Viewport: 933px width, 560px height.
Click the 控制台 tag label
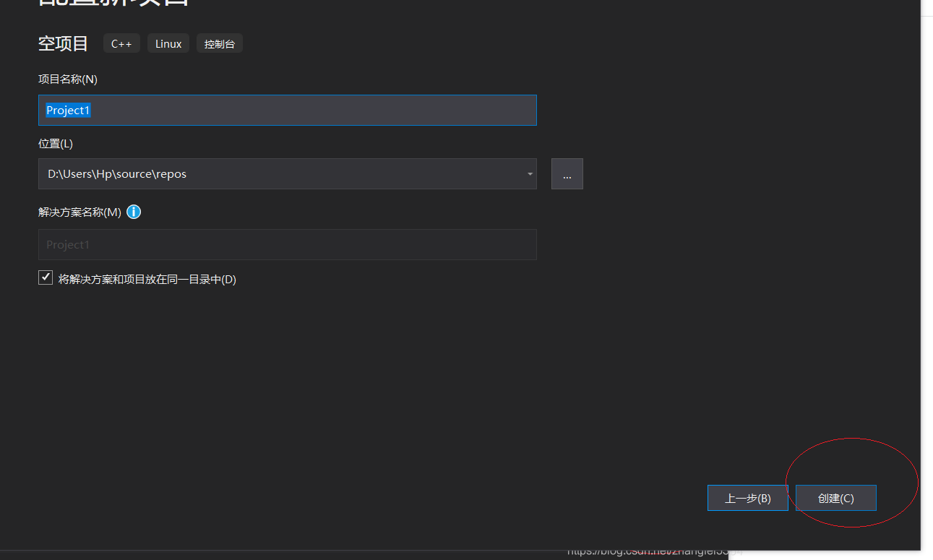[220, 44]
